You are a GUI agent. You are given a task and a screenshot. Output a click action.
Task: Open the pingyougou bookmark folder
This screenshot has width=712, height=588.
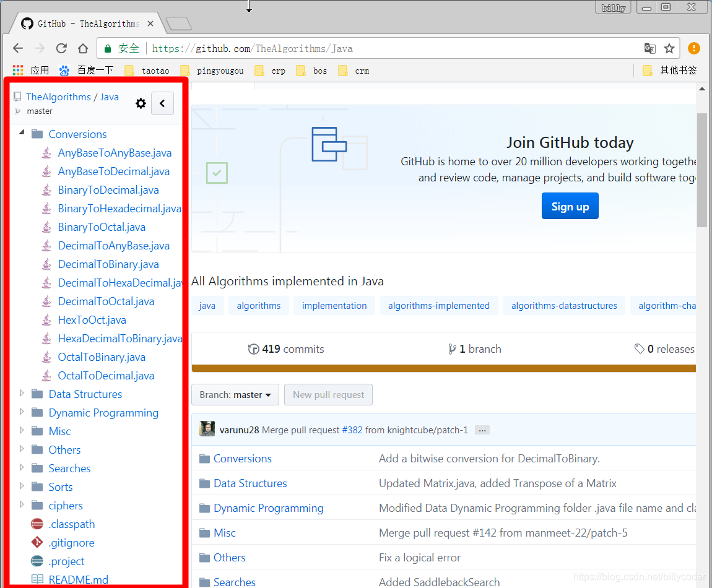point(212,71)
